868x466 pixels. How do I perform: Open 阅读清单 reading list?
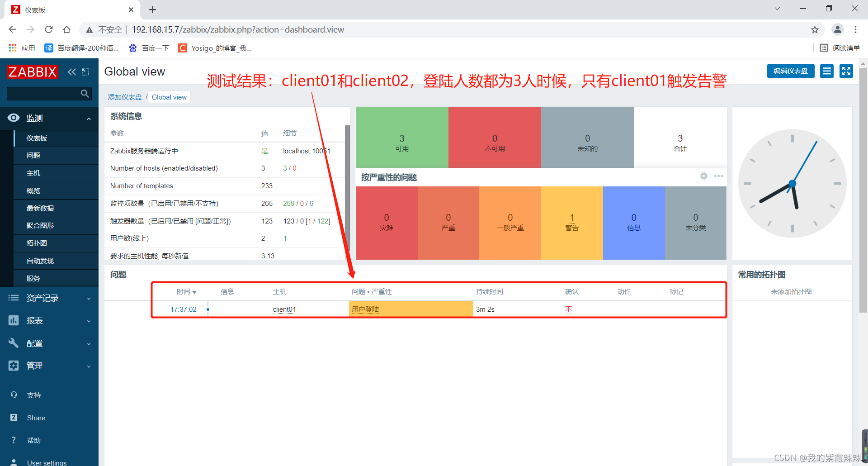coord(840,48)
